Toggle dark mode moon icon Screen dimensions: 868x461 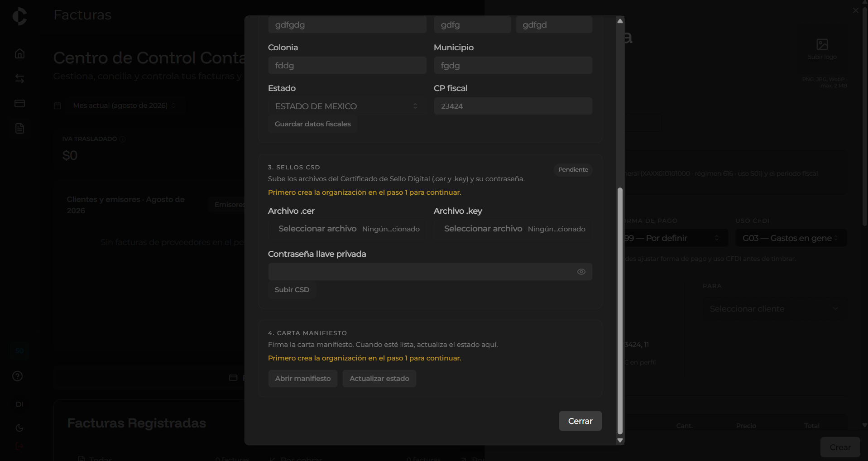[19, 428]
